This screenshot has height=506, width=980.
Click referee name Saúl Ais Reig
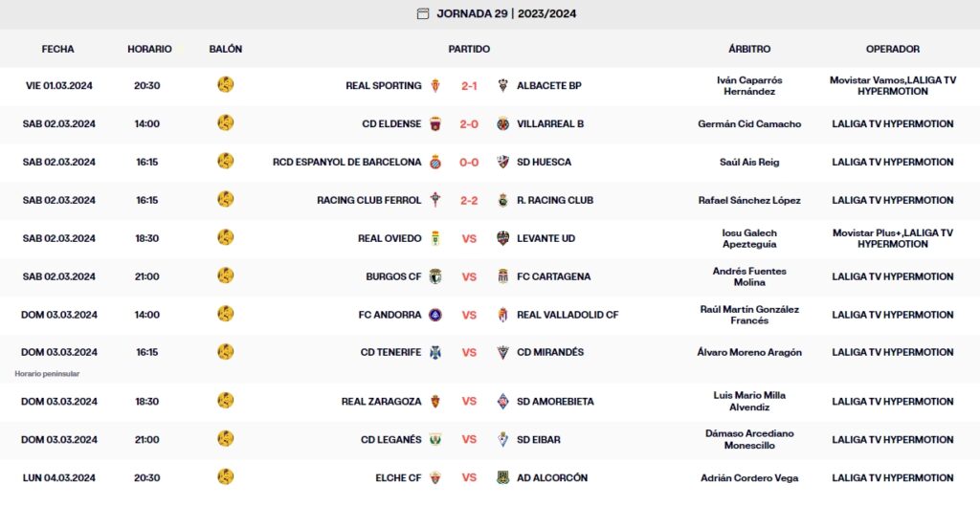[x=749, y=163]
